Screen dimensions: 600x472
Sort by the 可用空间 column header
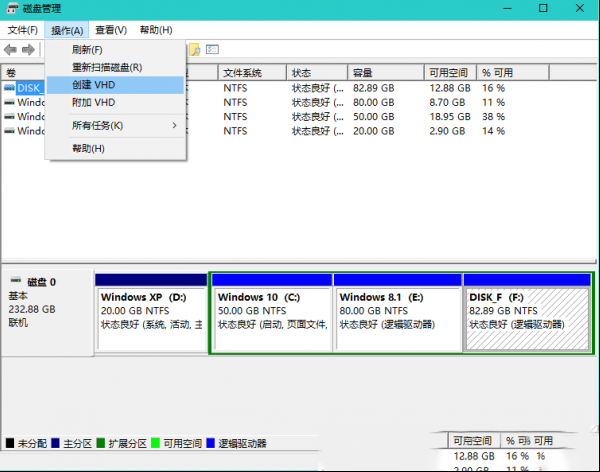[x=450, y=73]
